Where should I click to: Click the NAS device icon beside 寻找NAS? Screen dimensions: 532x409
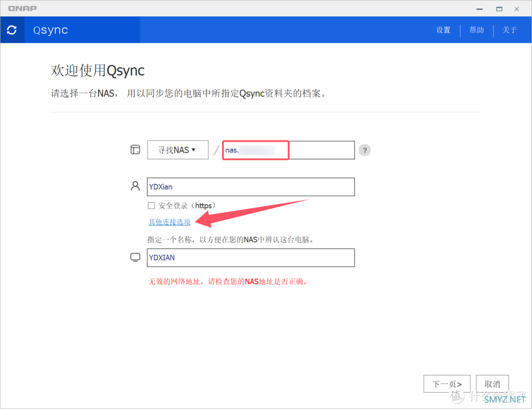click(x=135, y=149)
